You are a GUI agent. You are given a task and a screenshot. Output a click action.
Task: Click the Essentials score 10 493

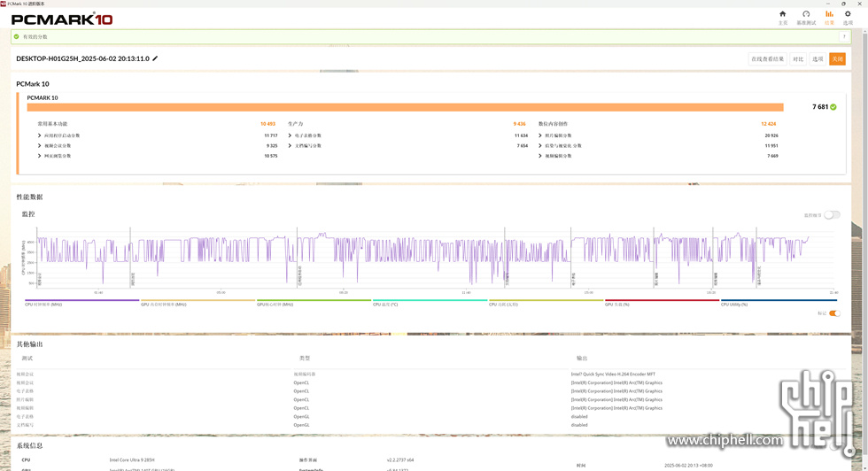point(267,124)
